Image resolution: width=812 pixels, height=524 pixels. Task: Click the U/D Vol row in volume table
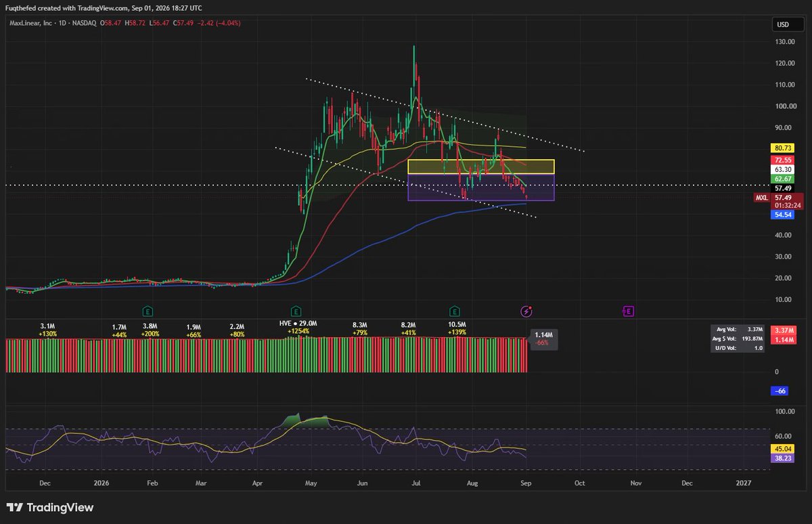[736, 348]
